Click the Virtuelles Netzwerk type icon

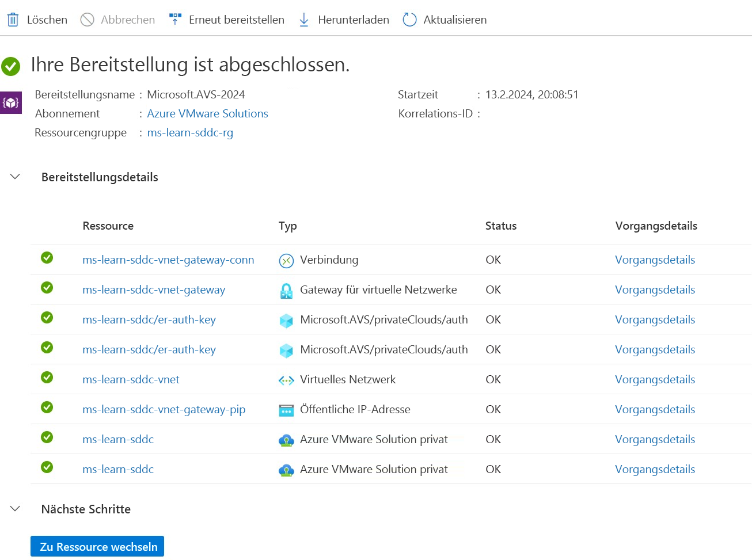(x=287, y=379)
